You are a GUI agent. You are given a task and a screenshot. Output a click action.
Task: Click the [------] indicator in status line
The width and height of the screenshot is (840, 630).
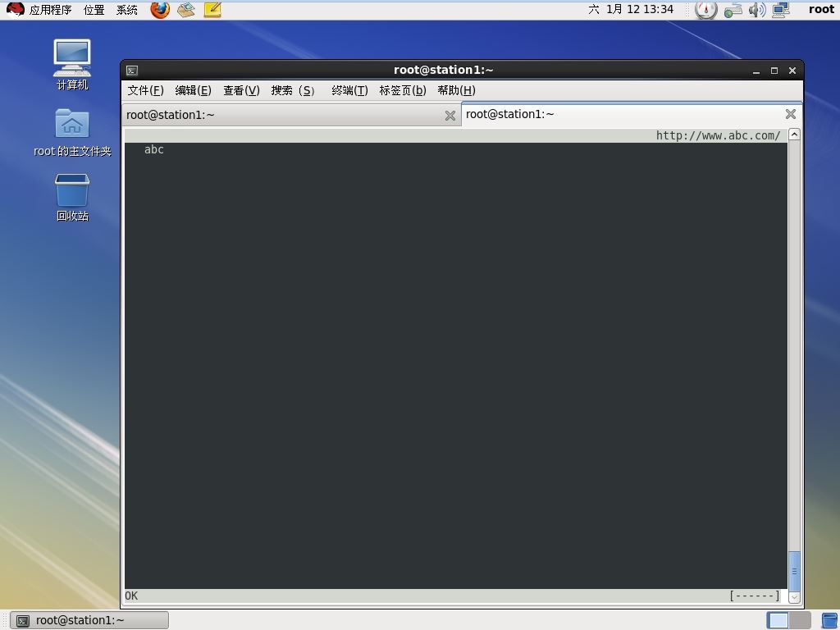click(755, 596)
